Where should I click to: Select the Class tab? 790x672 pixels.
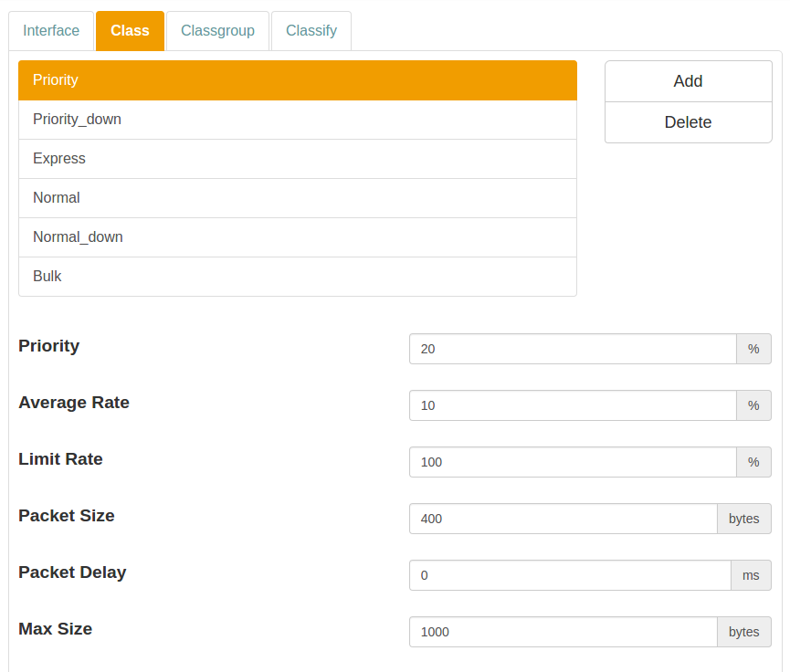click(x=130, y=31)
